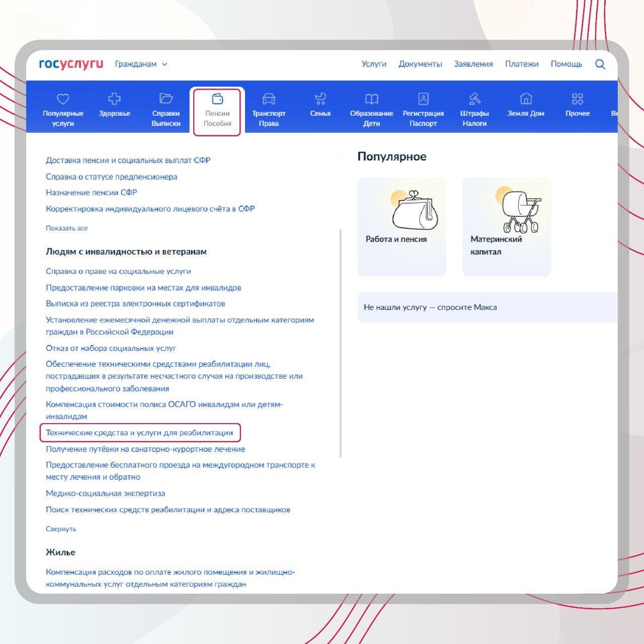Click Предоставление парковки на местах для инвалидов
644x644 pixels.
coord(143,288)
